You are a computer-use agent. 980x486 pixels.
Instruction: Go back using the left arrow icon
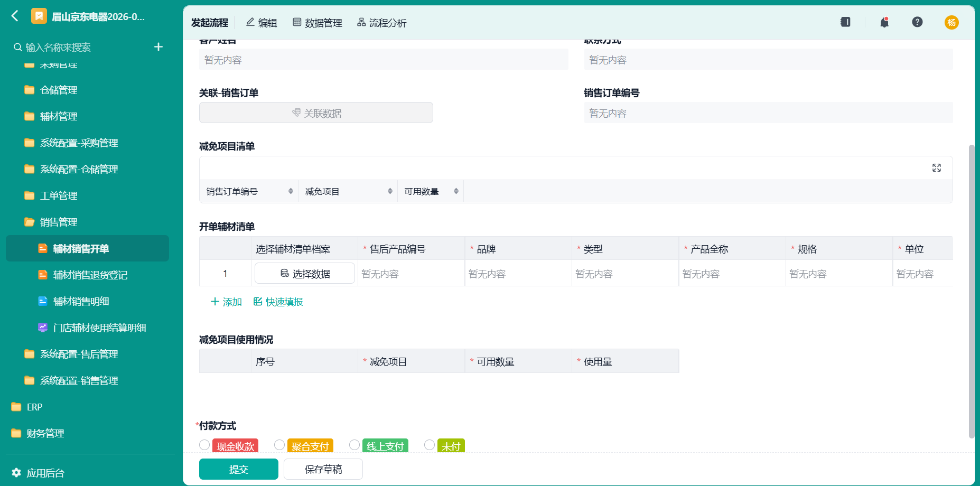pos(15,16)
